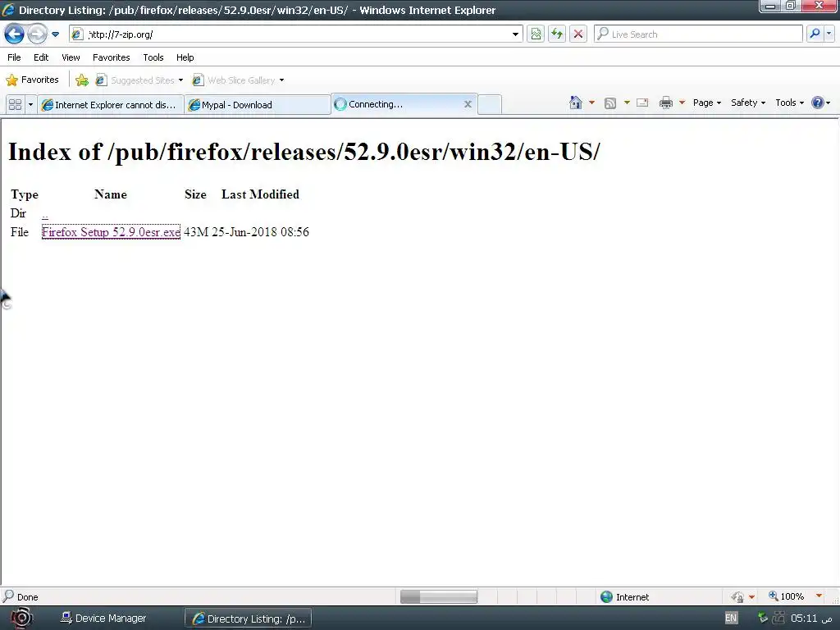Click the system tray clock 05:11

tap(811, 619)
